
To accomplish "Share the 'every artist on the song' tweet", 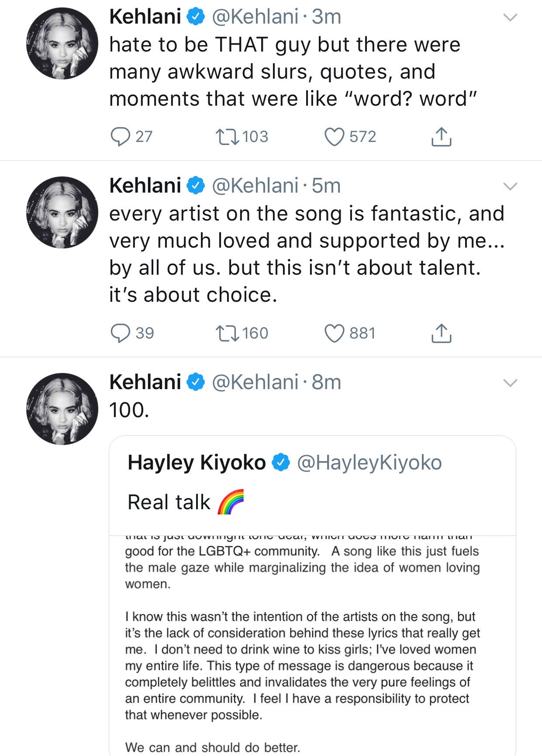I will point(441,333).
